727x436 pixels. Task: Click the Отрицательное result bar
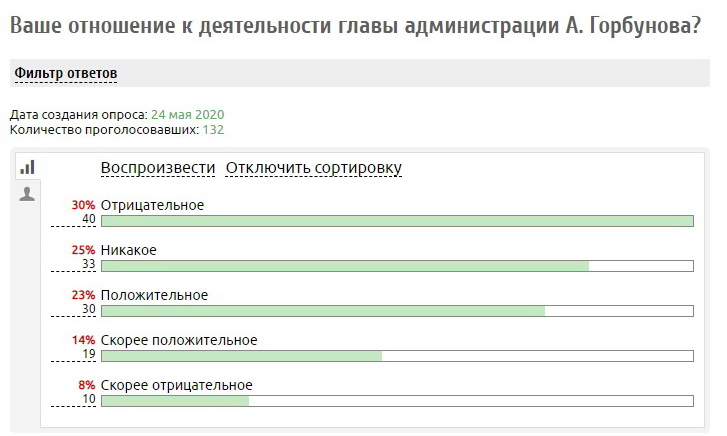(397, 221)
